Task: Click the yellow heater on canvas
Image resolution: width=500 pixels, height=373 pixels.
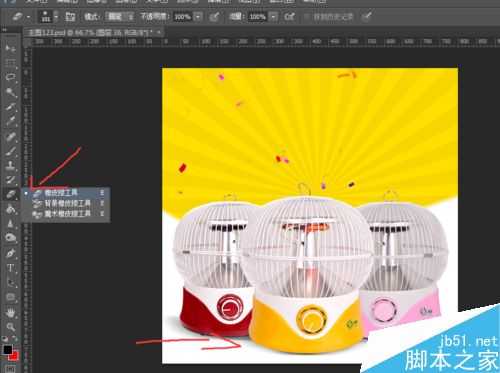Action: click(x=308, y=274)
